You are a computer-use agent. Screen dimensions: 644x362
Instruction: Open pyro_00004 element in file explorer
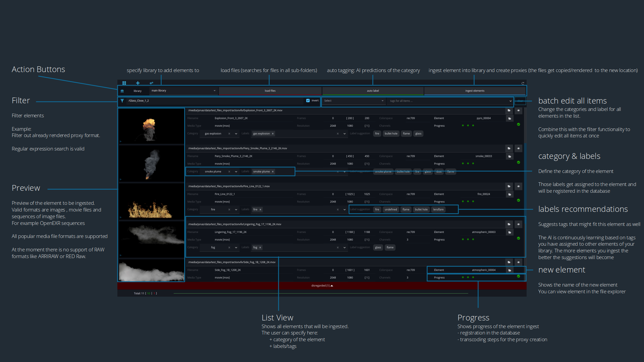(509, 118)
